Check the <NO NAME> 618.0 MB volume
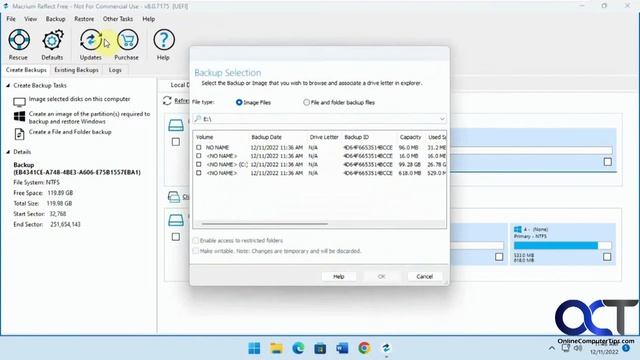 point(199,173)
